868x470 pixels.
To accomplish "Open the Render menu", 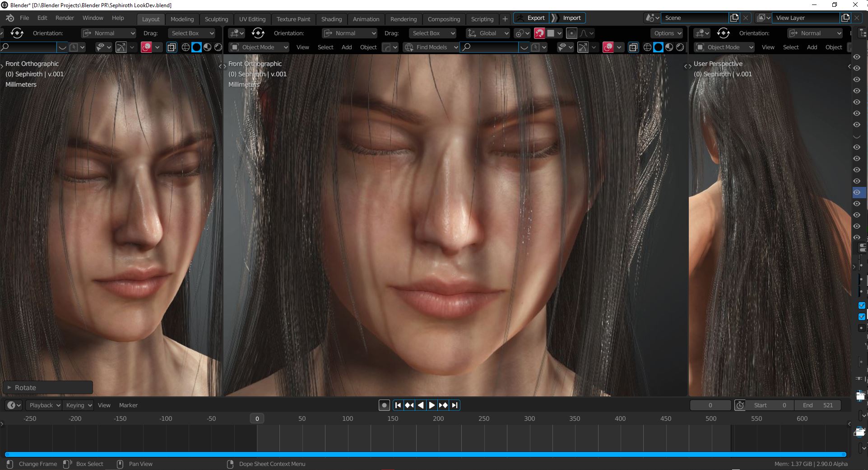I will point(65,18).
